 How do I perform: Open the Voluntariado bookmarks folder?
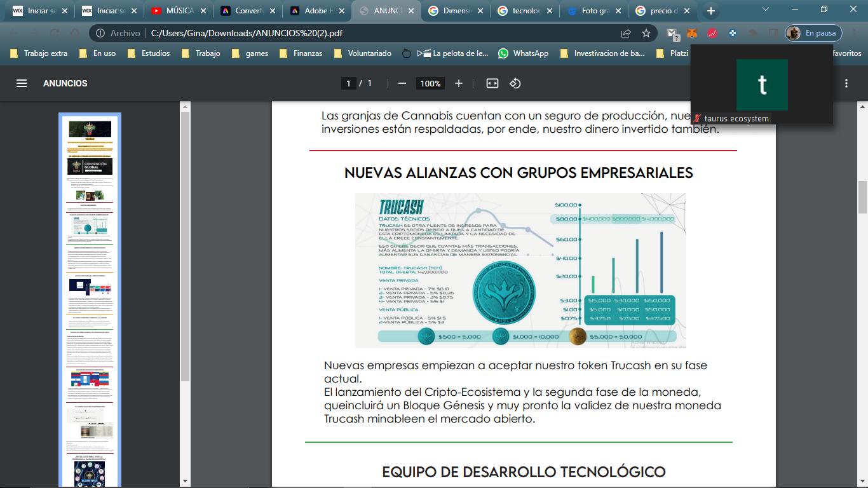(362, 53)
